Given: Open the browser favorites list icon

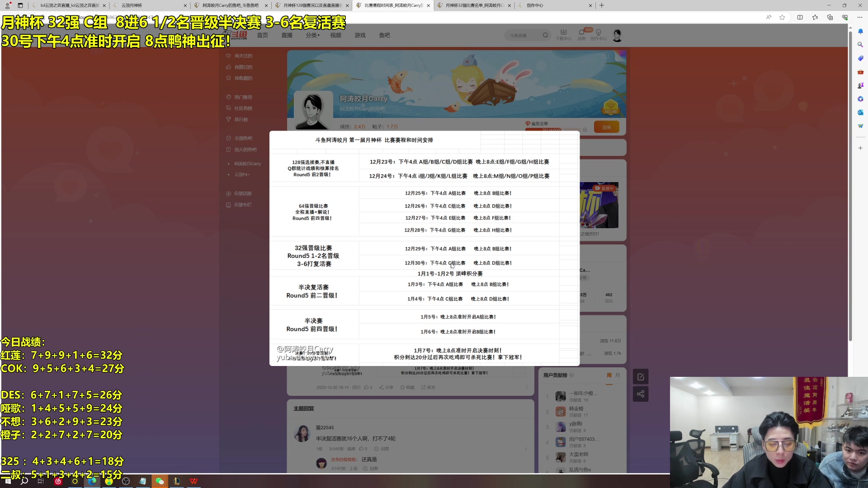Looking at the screenshot, I should pos(815,17).
